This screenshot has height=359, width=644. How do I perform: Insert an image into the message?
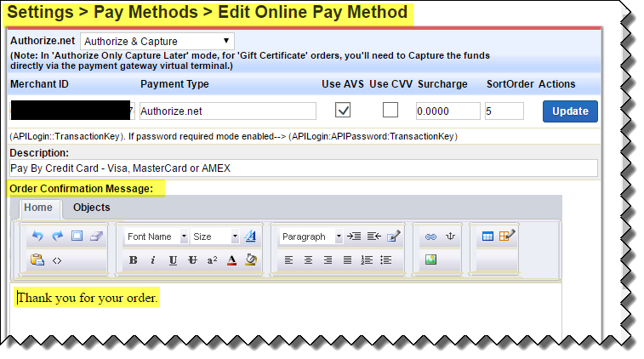[x=430, y=260]
